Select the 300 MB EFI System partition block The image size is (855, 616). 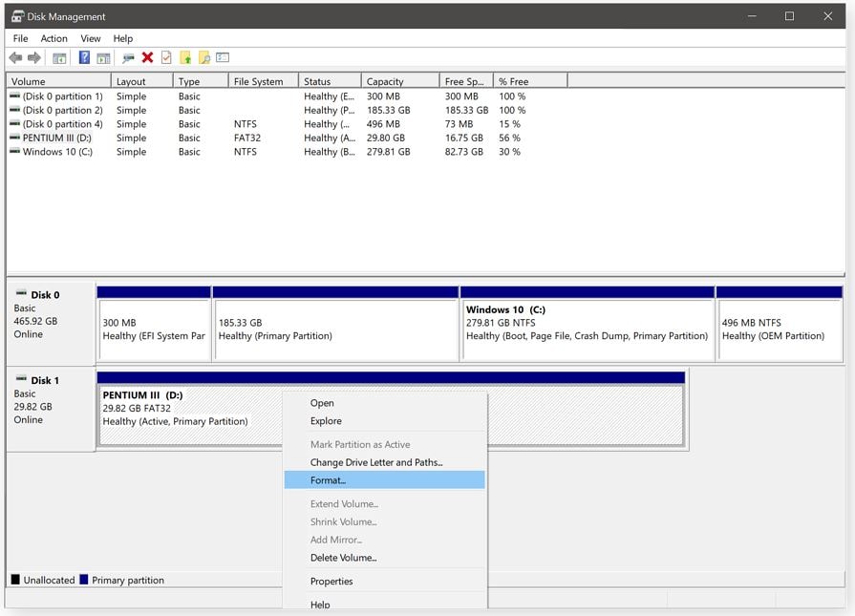point(155,323)
